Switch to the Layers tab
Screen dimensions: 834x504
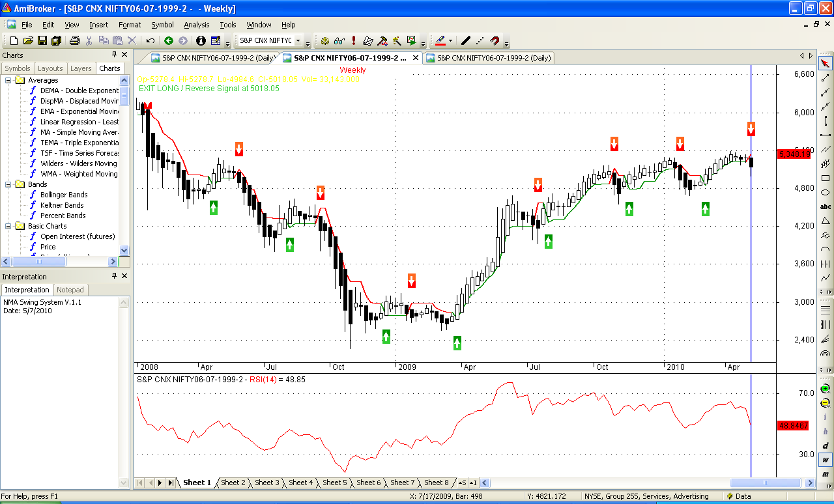81,68
